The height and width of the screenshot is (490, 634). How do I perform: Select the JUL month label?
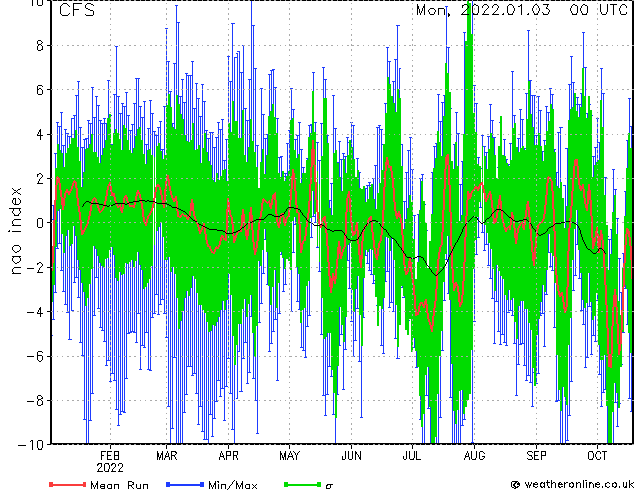(x=412, y=456)
